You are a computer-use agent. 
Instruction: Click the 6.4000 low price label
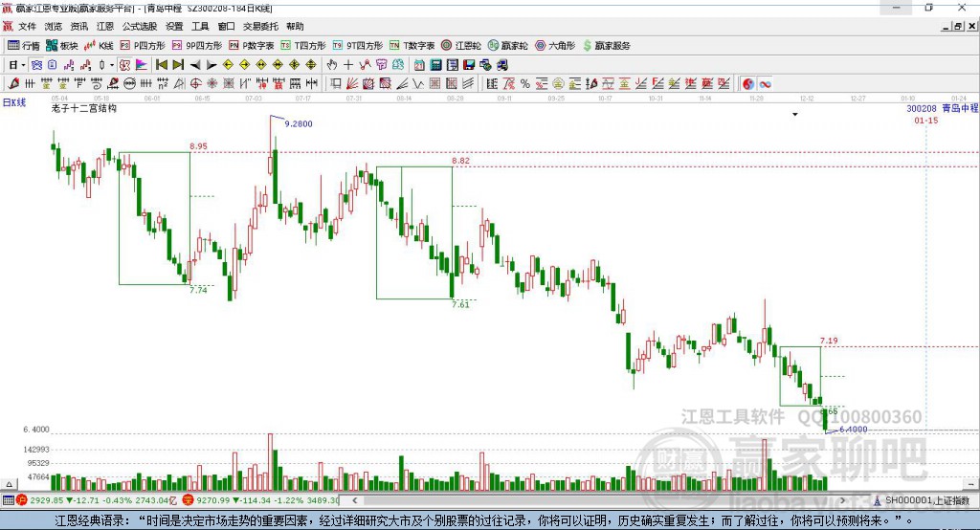[x=853, y=430]
